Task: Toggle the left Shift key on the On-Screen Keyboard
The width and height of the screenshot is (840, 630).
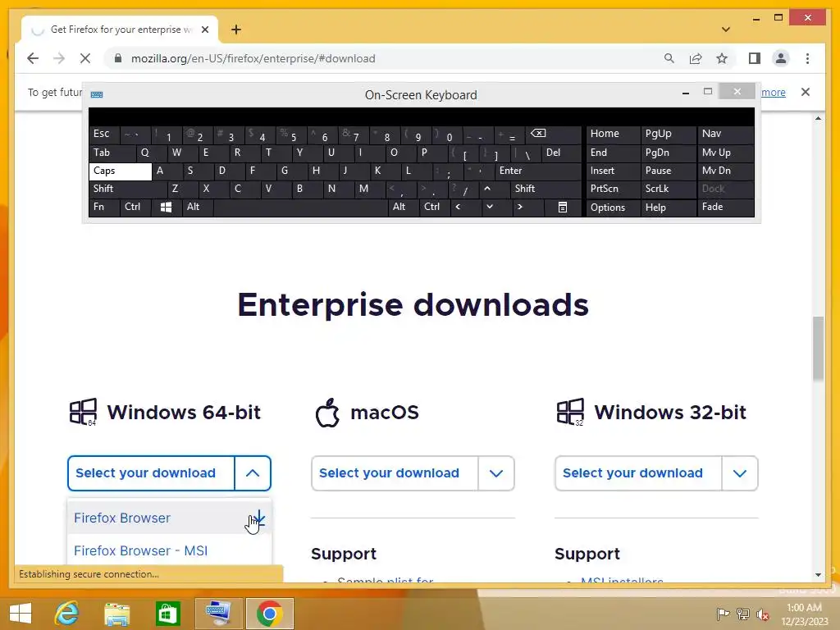Action: click(x=127, y=189)
